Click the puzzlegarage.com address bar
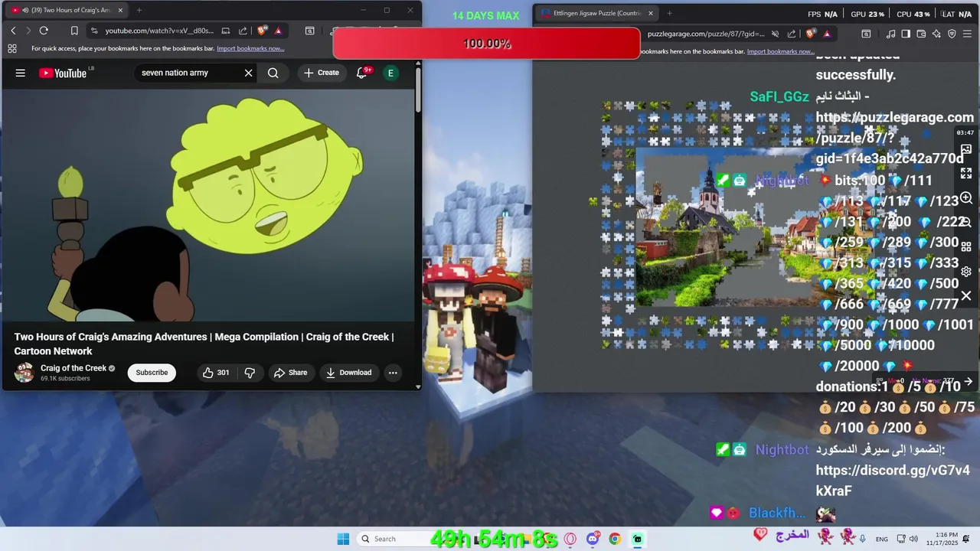The image size is (980, 551). click(x=706, y=34)
